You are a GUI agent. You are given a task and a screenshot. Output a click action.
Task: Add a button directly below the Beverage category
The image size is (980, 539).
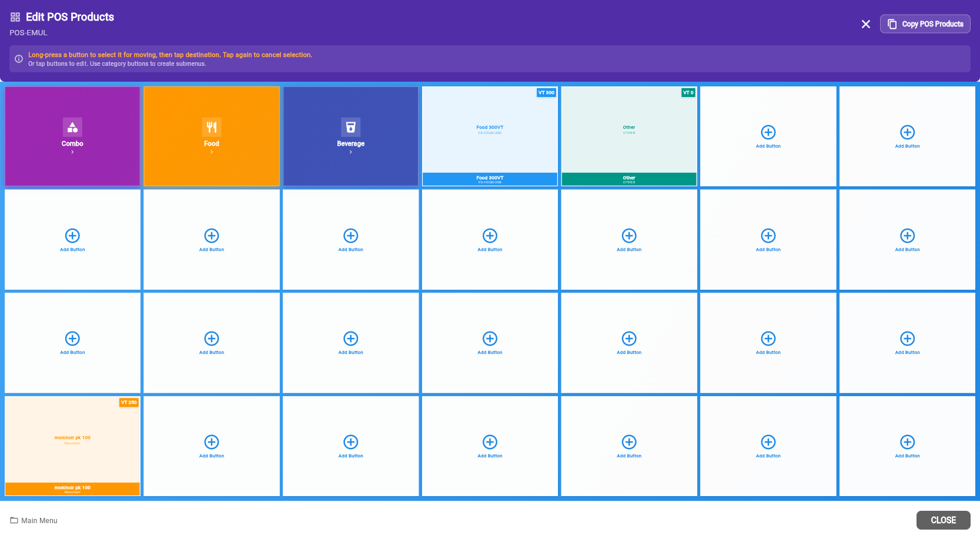tap(351, 240)
